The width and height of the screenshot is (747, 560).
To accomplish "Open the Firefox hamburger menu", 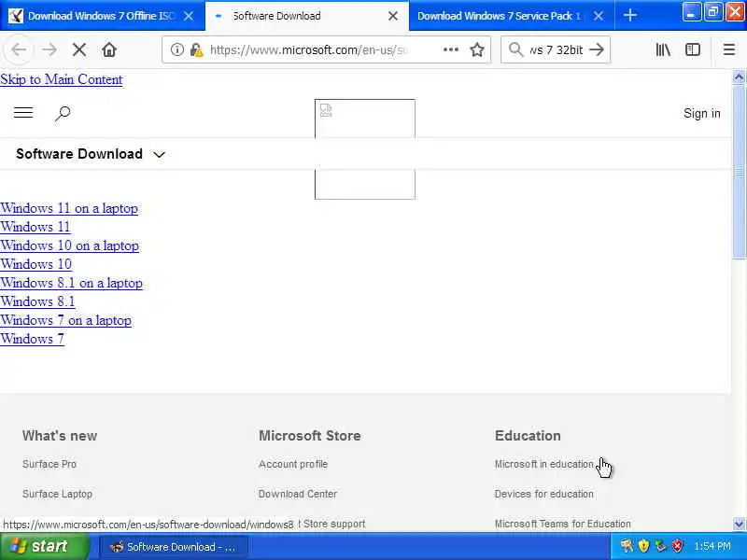I will [729, 49].
